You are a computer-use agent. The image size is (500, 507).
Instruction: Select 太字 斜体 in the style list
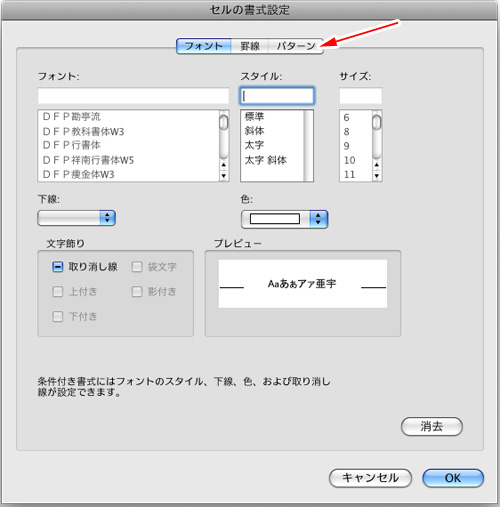coord(266,160)
